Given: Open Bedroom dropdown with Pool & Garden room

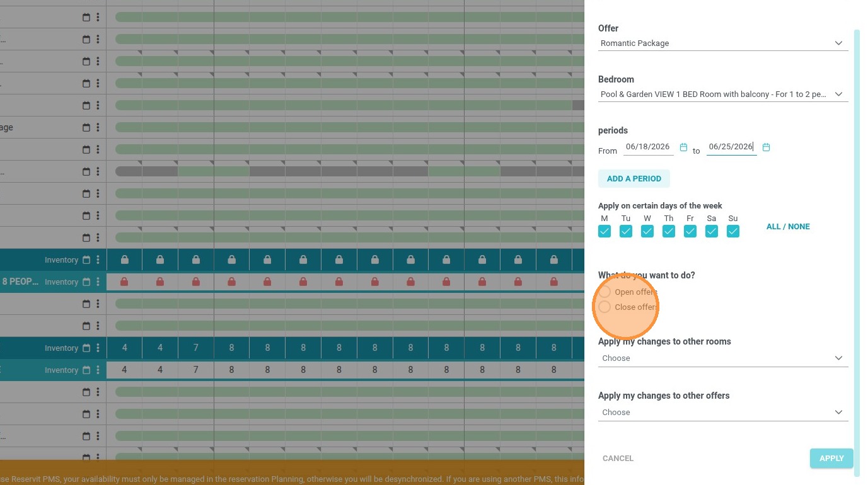Looking at the screenshot, I should [x=723, y=94].
